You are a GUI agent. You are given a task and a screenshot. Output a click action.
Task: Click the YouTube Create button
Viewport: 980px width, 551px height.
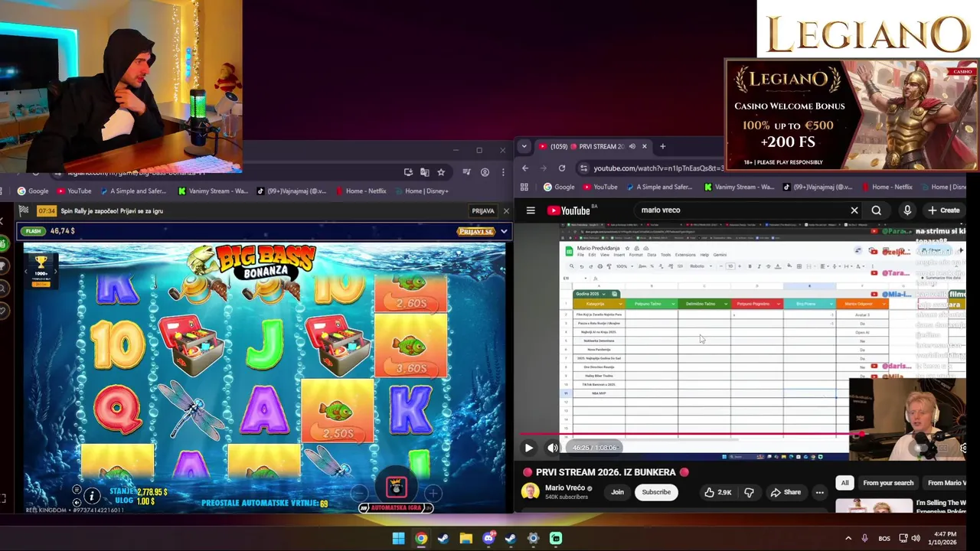[944, 210]
